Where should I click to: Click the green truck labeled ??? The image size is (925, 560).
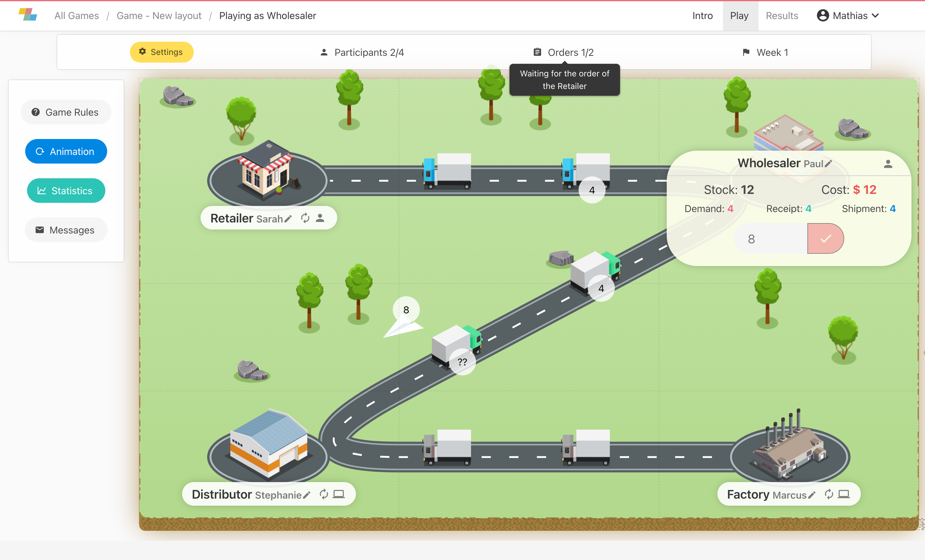456,347
